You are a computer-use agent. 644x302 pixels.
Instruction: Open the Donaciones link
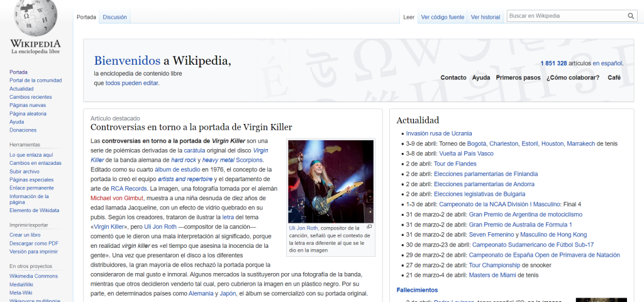[23, 130]
